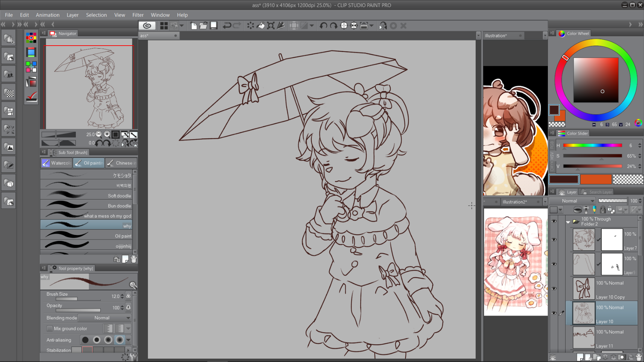This screenshot has width=644, height=362.
Task: Click the Redo arrow icon
Action: (237, 26)
